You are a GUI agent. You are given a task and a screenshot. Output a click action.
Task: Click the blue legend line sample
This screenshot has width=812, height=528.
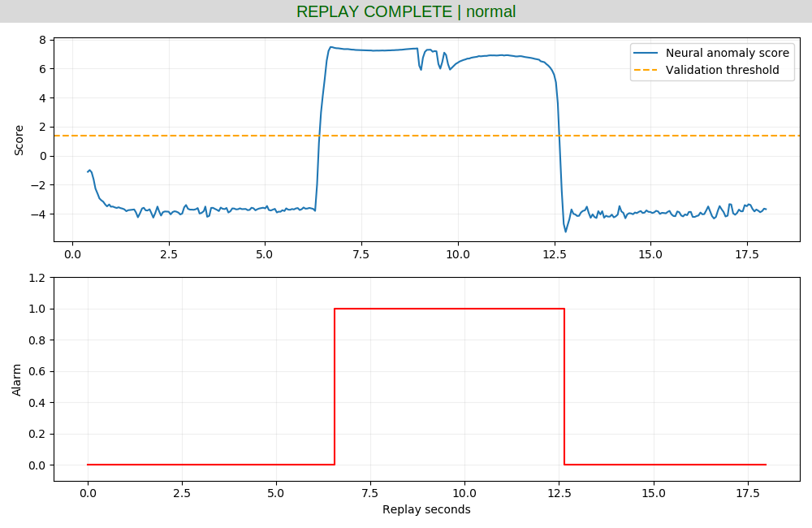tap(646, 53)
